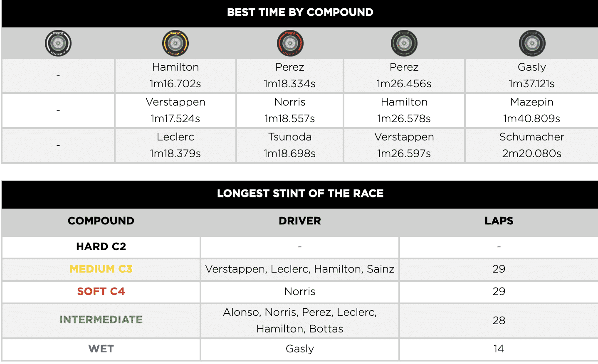
Task: Click the yellow medium compound tyre icon
Action: pos(175,43)
